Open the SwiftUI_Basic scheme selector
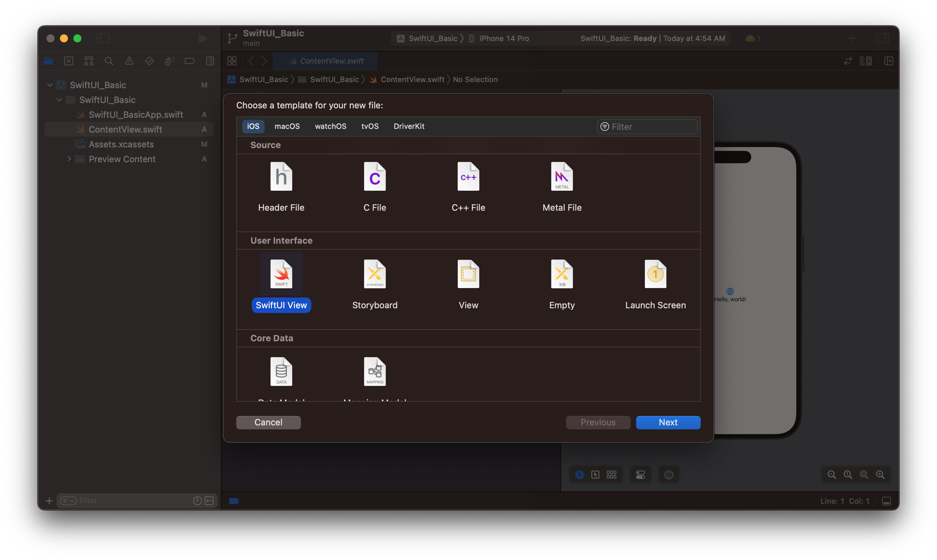This screenshot has height=560, width=937. coord(427,38)
